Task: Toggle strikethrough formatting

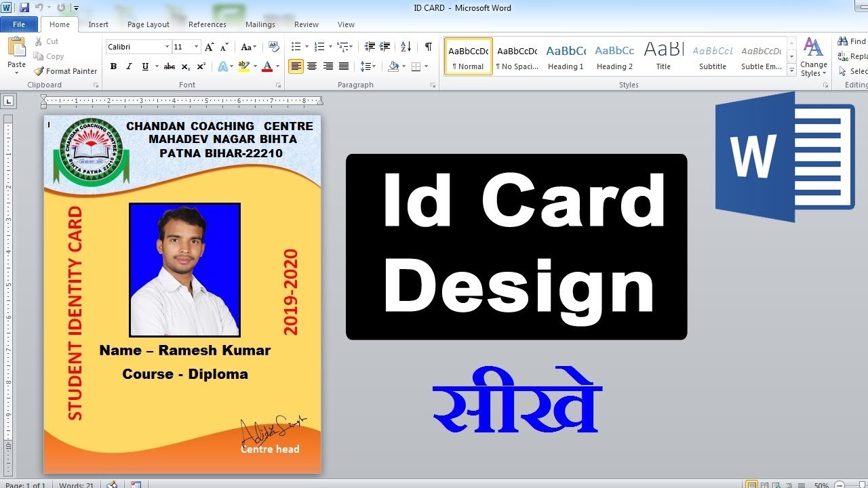Action: pos(170,66)
